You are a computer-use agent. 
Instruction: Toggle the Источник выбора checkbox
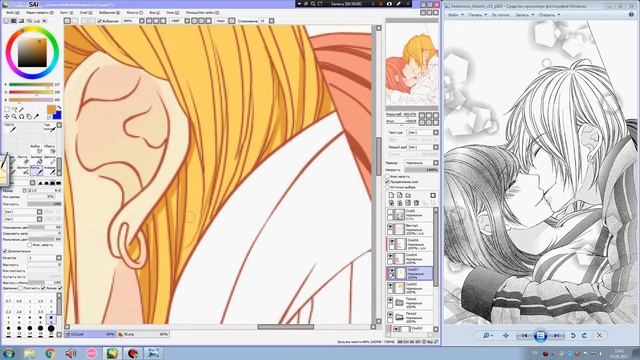pyautogui.click(x=388, y=187)
